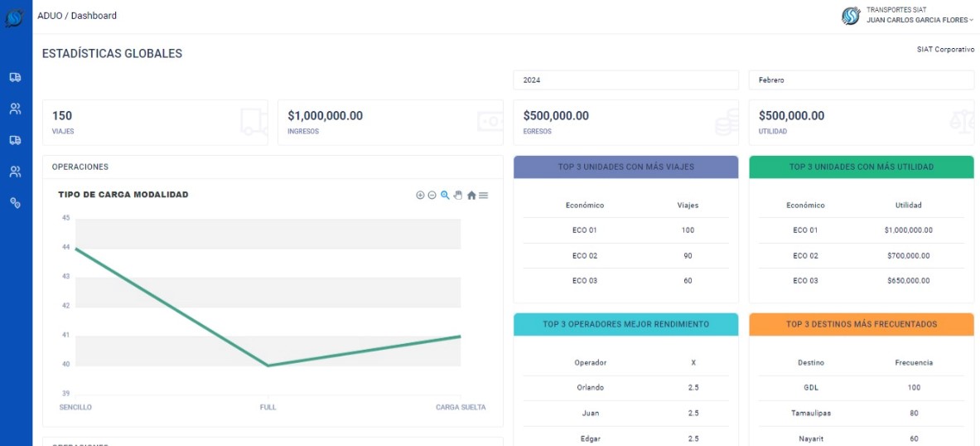This screenshot has height=446, width=980.
Task: Click the SIAT Corporativo label
Action: tap(946, 49)
